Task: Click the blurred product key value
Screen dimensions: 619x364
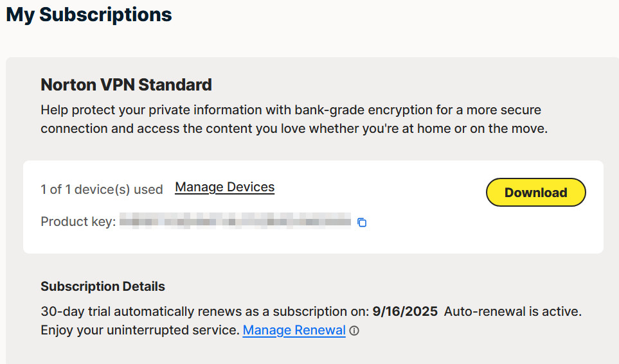Action: (x=235, y=222)
